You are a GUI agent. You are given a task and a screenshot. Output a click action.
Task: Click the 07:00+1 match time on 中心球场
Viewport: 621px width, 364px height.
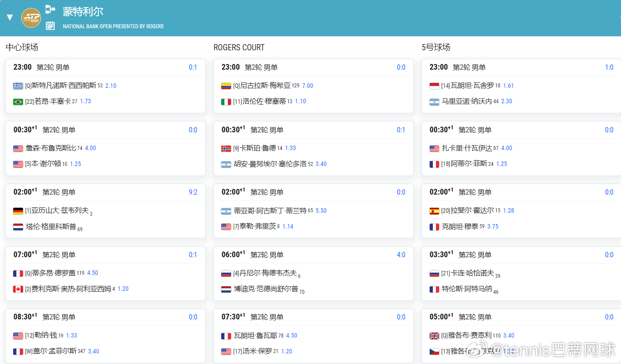click(x=25, y=255)
